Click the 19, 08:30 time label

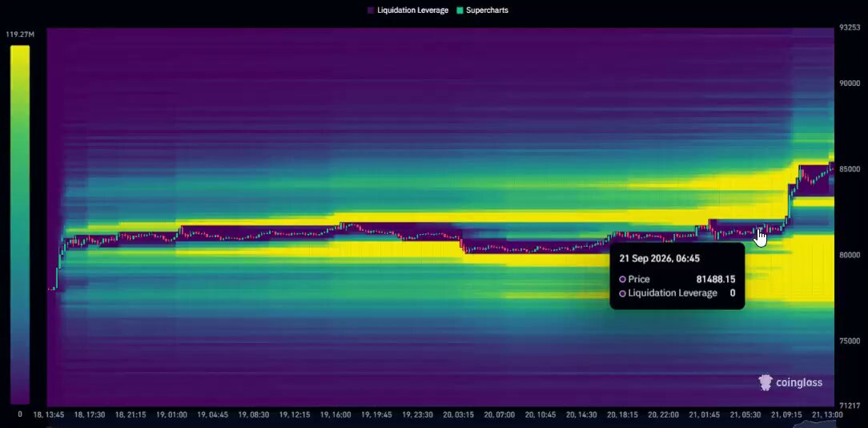254,414
